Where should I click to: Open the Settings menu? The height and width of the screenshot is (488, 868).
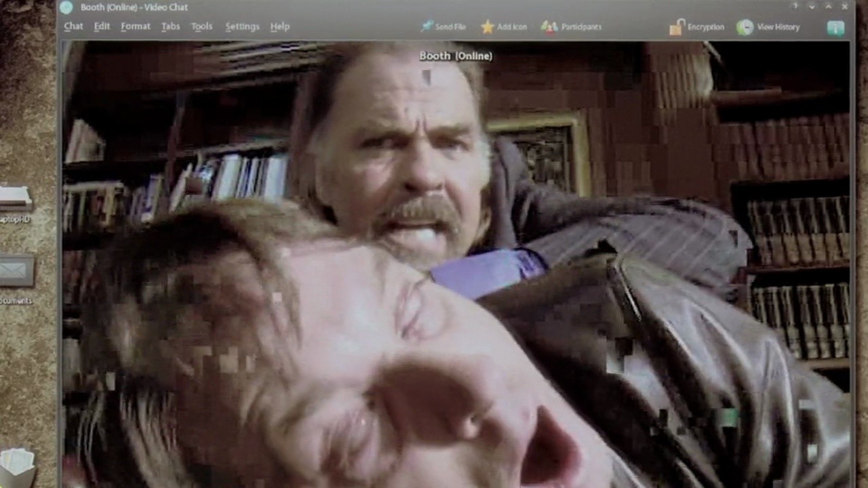(x=242, y=26)
